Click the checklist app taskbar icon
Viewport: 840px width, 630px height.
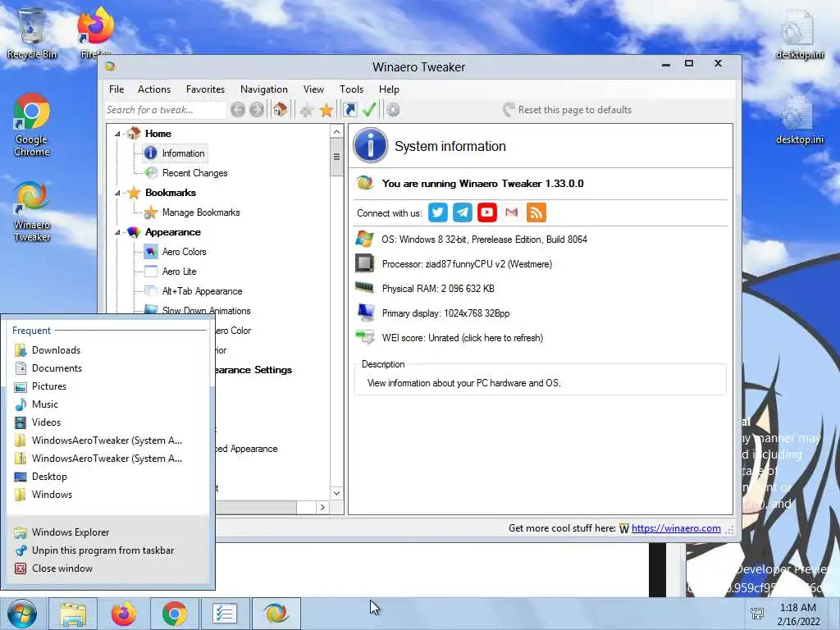click(x=225, y=614)
